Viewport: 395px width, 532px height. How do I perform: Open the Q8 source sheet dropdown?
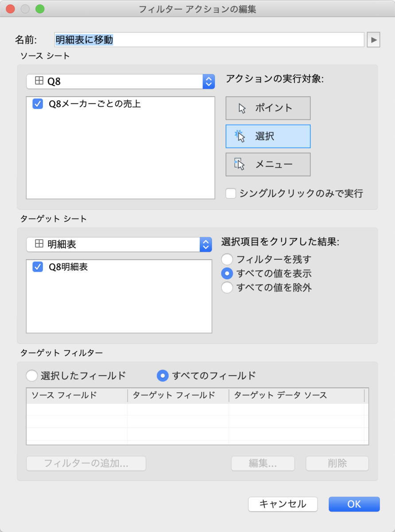[120, 82]
